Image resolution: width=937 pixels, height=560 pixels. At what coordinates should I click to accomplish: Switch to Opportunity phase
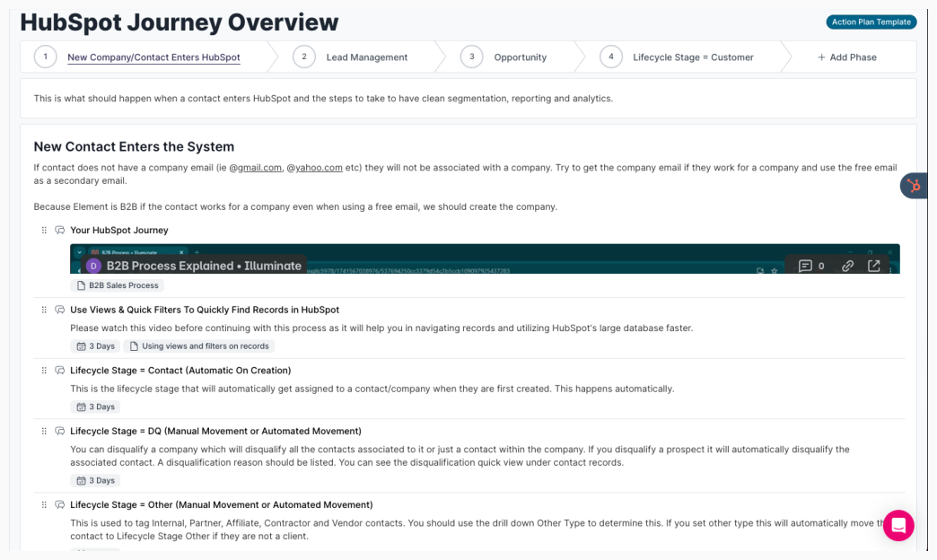(x=520, y=57)
